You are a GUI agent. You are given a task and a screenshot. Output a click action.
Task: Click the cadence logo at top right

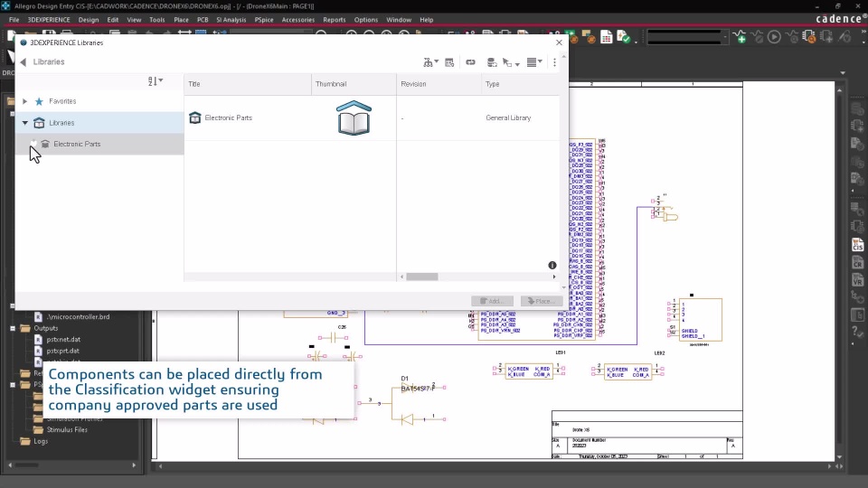pyautogui.click(x=840, y=18)
